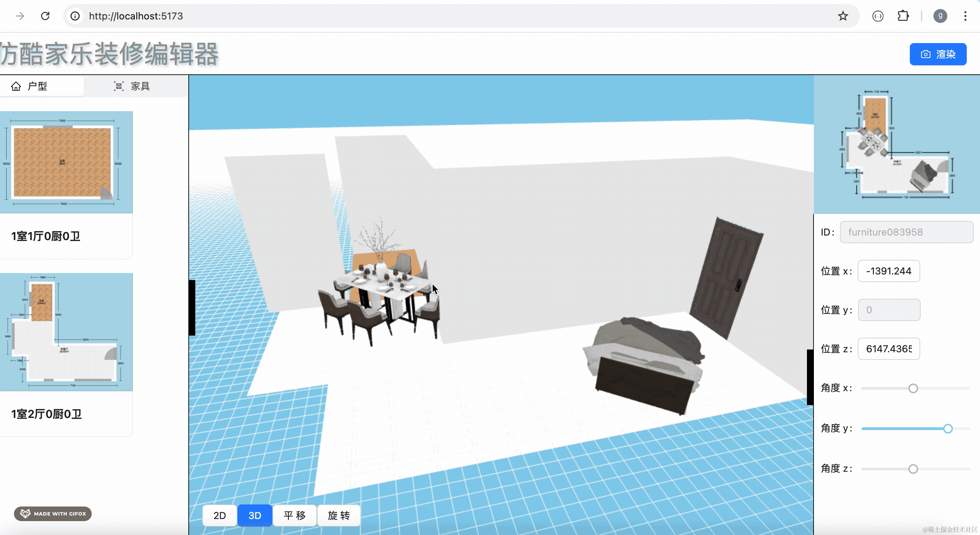
Task: Edit the 位置 x input field
Action: pos(889,271)
